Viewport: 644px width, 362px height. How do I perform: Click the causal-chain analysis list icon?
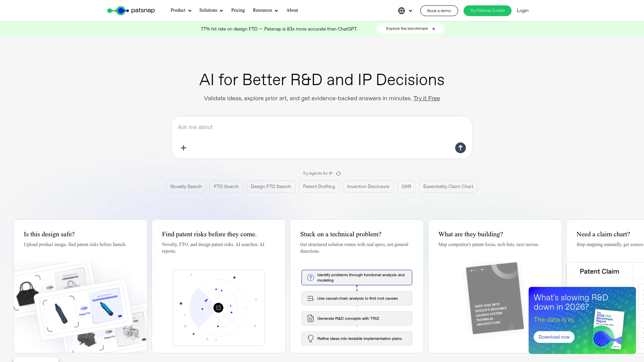click(311, 298)
